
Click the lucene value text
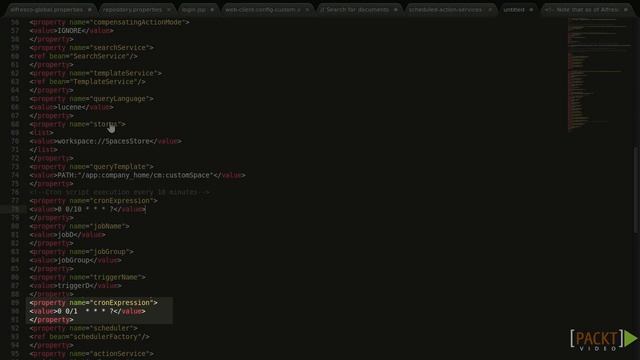pos(69,107)
